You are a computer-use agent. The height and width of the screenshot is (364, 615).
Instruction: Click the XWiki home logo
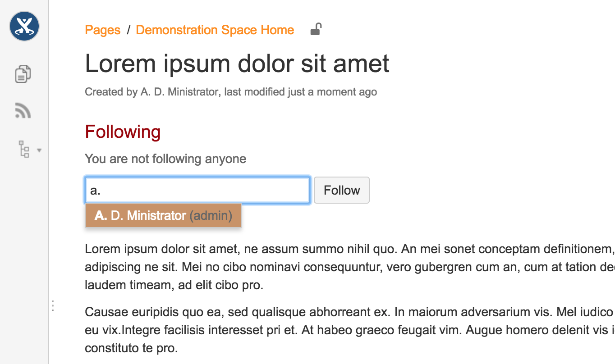tap(24, 26)
